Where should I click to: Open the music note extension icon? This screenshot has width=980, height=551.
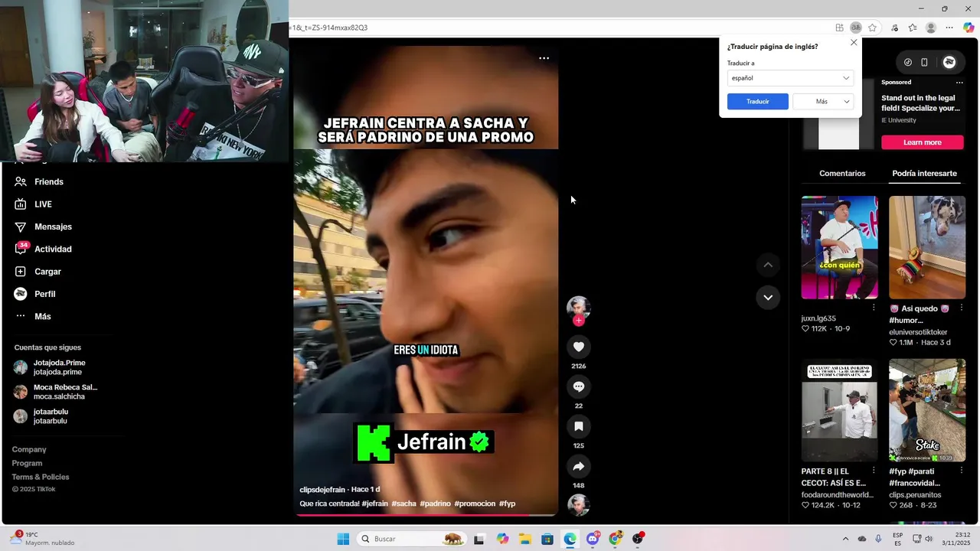click(x=894, y=28)
